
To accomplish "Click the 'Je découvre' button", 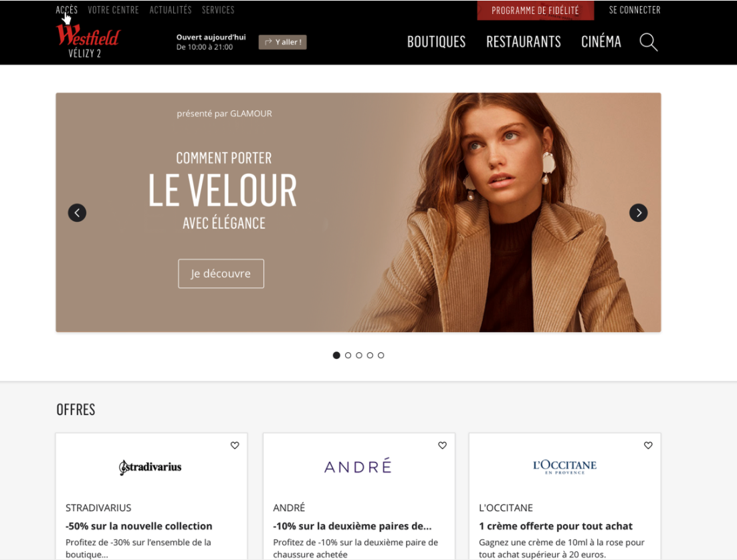I will click(221, 273).
